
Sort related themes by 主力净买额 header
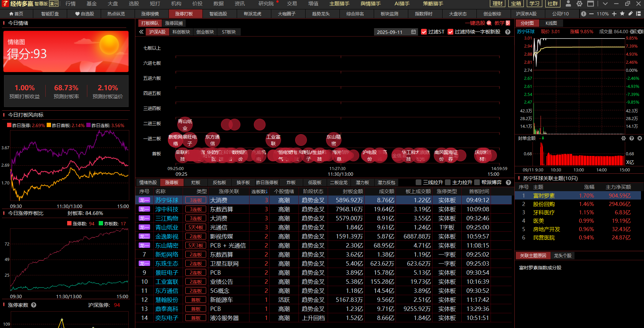(x=618, y=187)
